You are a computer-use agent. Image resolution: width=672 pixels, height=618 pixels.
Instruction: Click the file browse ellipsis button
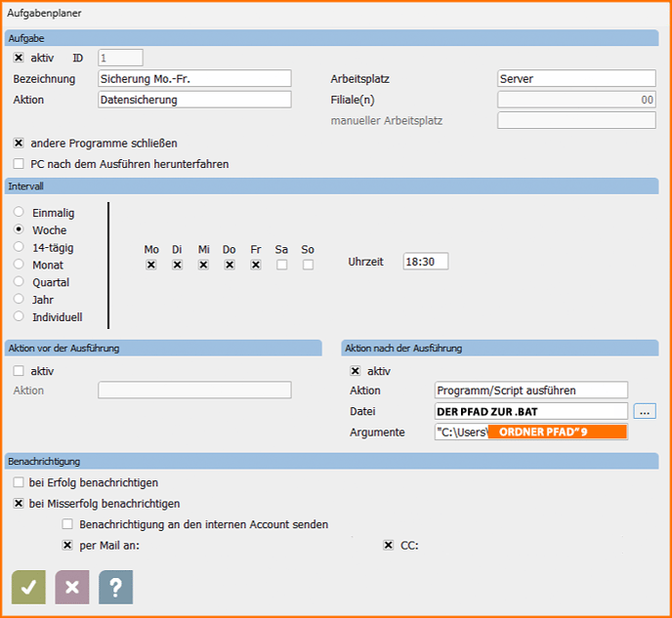click(x=644, y=411)
